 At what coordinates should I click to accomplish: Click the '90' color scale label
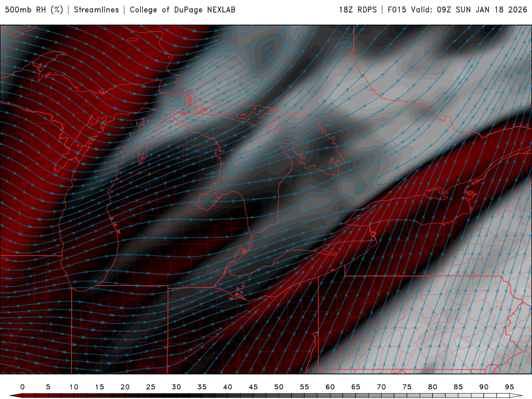click(x=484, y=387)
